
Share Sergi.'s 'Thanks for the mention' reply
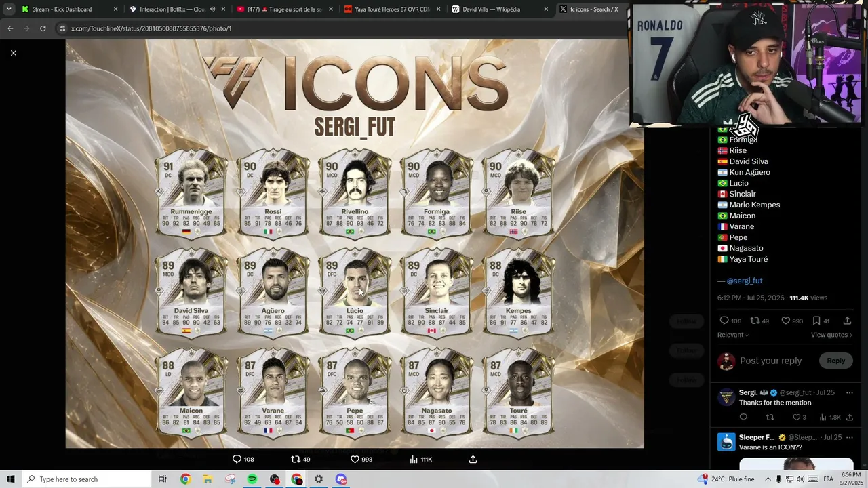pyautogui.click(x=849, y=418)
